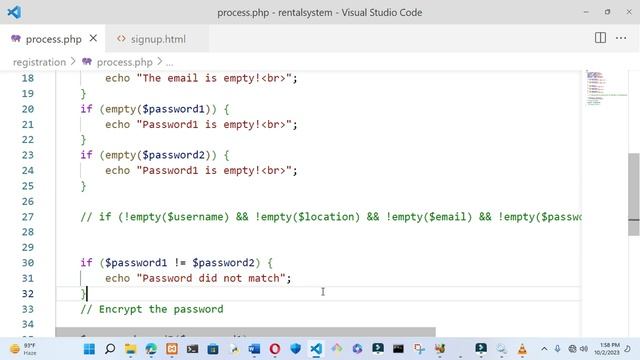This screenshot has height=360, width=640.
Task: Click the horizontal scrollbar at editor bottom
Action: pyautogui.click(x=245, y=332)
